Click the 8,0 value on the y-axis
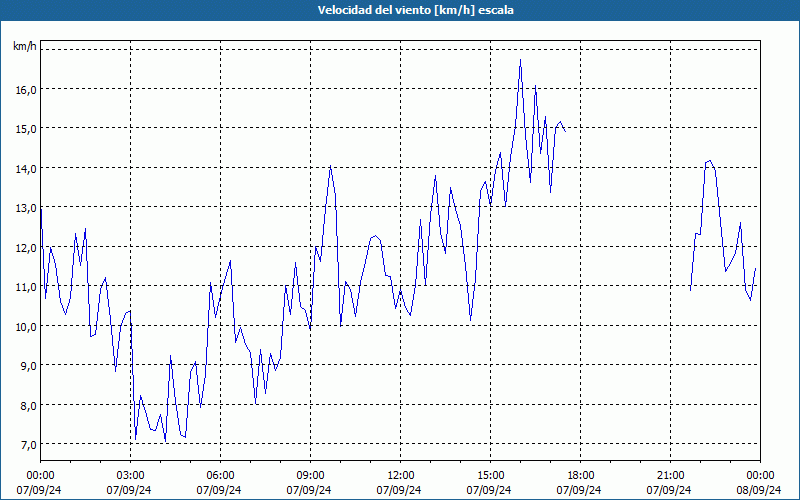 pyautogui.click(x=28, y=406)
